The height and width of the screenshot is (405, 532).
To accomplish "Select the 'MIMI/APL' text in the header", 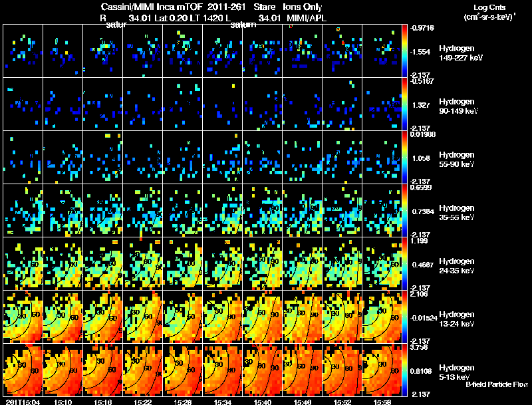I will 307,18.
